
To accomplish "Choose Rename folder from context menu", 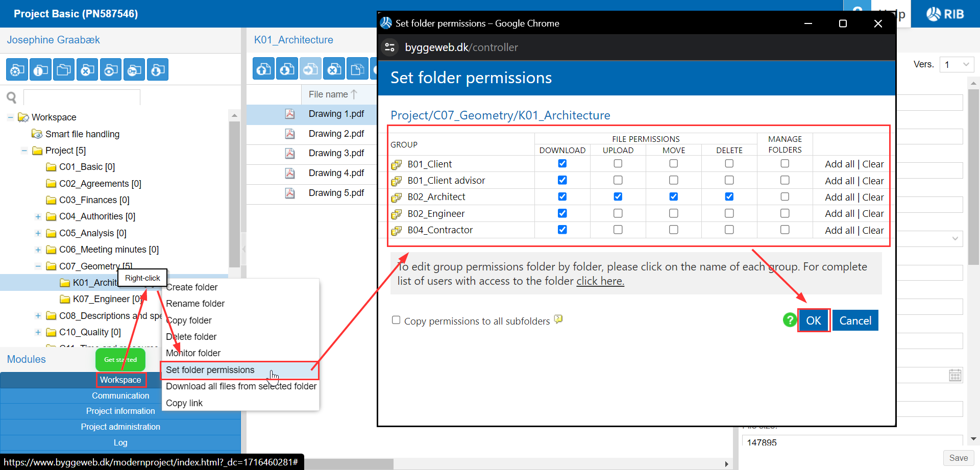I will [195, 304].
